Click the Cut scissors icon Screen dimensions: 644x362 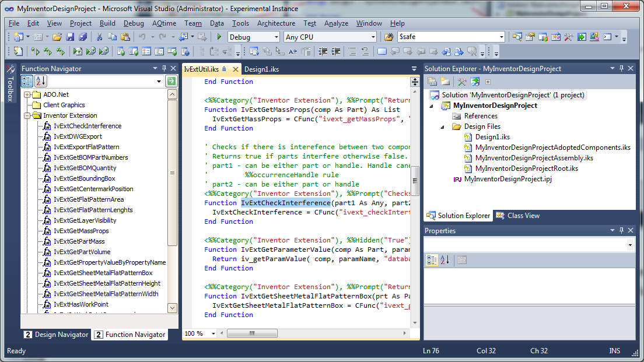(99, 37)
